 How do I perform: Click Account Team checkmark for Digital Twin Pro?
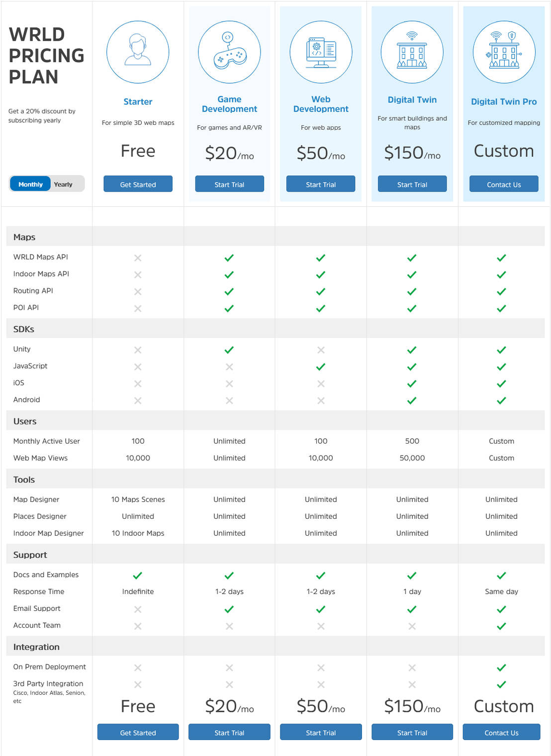click(x=501, y=626)
